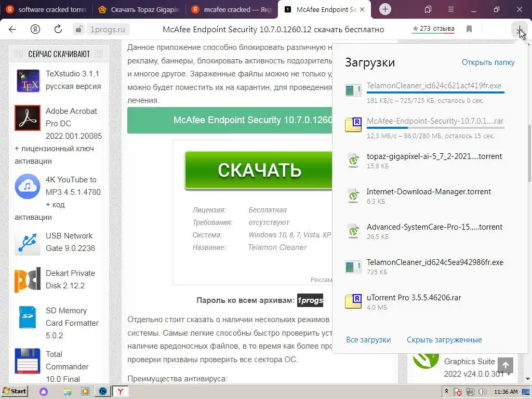Open Internet-Download-Manager.torrent entry
The height and width of the screenshot is (399, 532).
coord(430,196)
